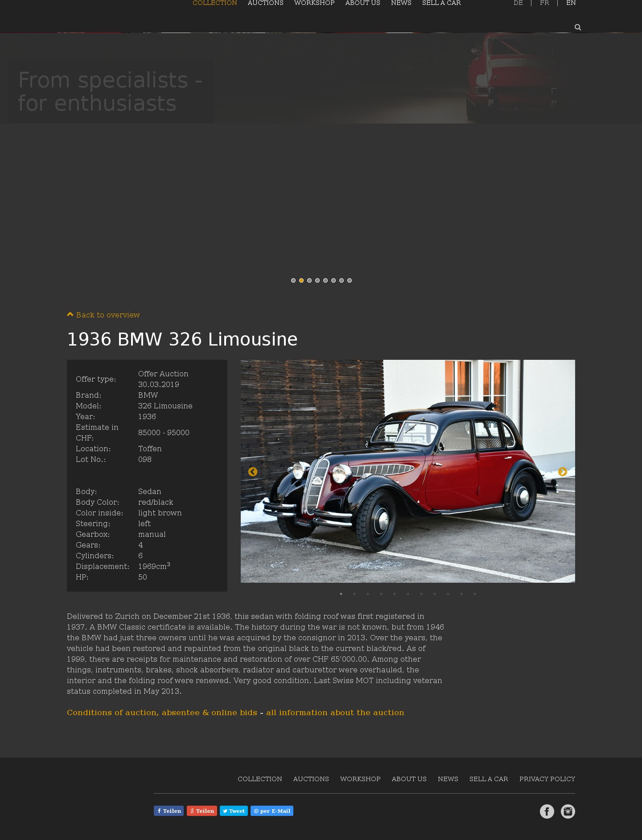Click the Tweet share button
The image size is (642, 840).
tap(234, 811)
